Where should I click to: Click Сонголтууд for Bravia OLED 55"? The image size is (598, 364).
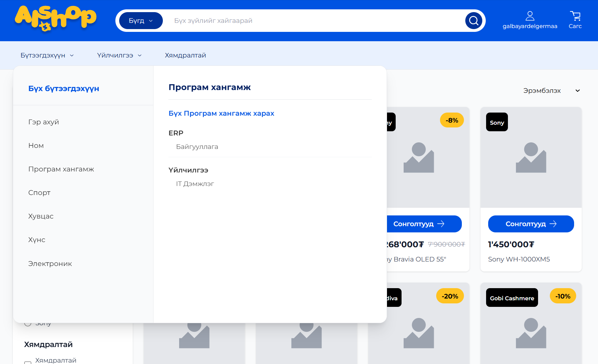coord(424,224)
